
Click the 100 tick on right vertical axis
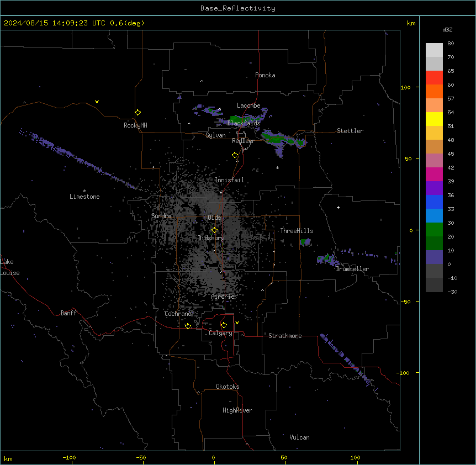click(405, 87)
